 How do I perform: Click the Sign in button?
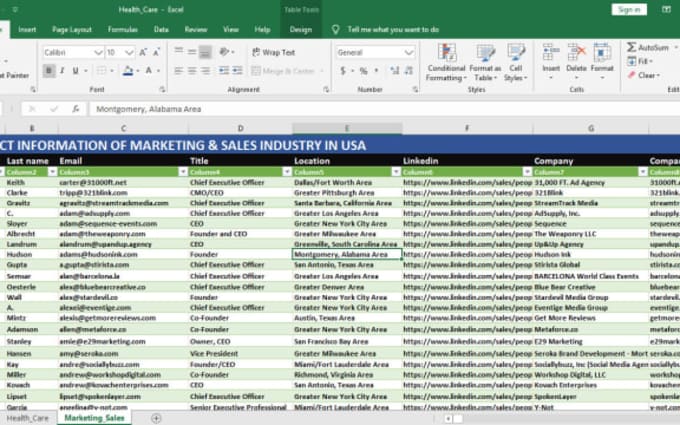629,10
